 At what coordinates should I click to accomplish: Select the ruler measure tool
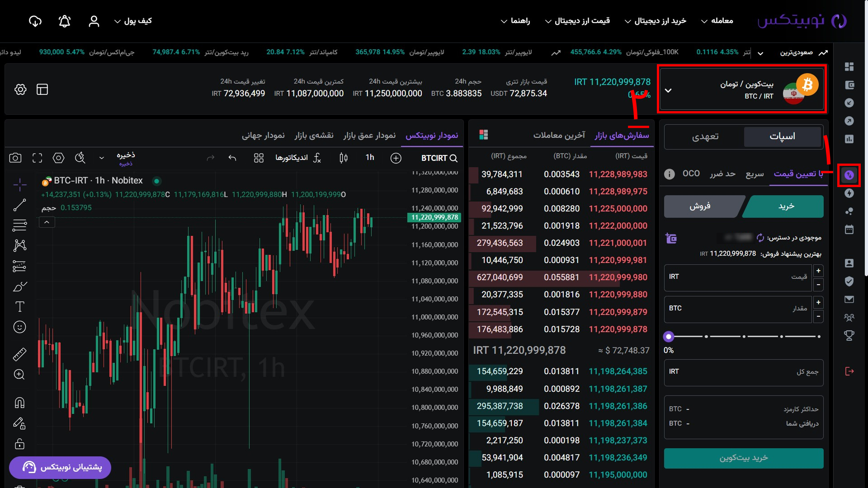(19, 354)
